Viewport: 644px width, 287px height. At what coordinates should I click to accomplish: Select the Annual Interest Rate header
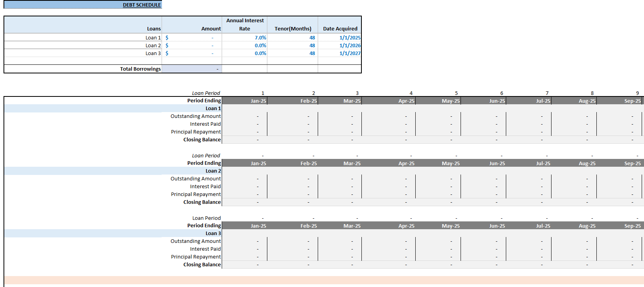[x=245, y=25]
